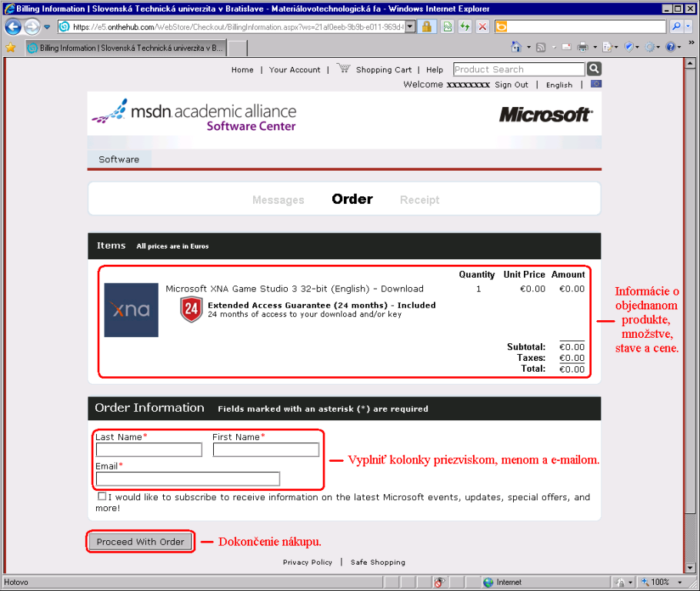Click the Internet zone globe icon
The height and width of the screenshot is (591, 700).
click(488, 583)
